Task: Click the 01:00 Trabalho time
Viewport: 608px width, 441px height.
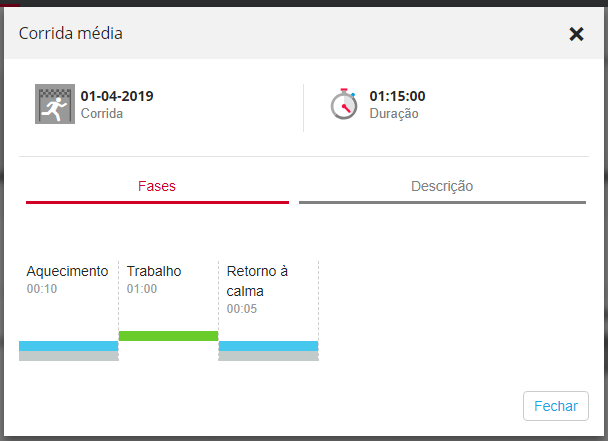Action: pos(142,289)
